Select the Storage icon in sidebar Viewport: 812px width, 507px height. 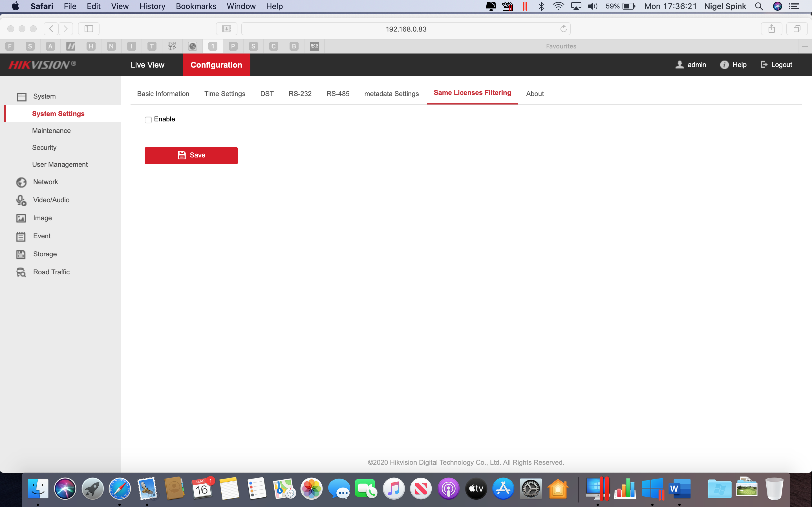(21, 254)
